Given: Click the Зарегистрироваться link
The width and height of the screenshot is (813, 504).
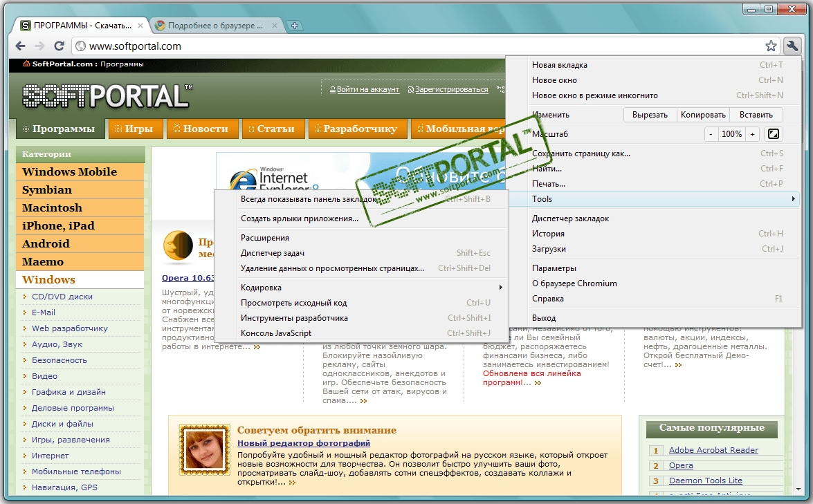Looking at the screenshot, I should point(452,90).
